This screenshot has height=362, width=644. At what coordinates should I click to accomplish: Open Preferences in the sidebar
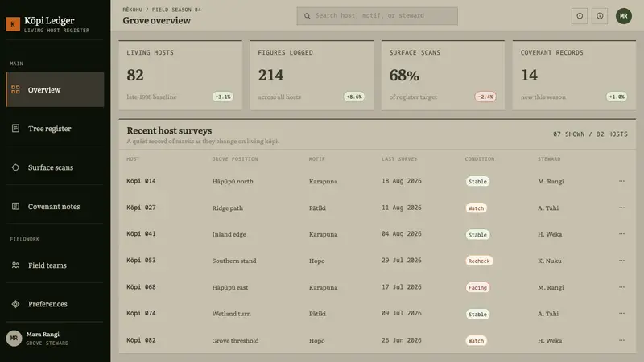coord(55,304)
